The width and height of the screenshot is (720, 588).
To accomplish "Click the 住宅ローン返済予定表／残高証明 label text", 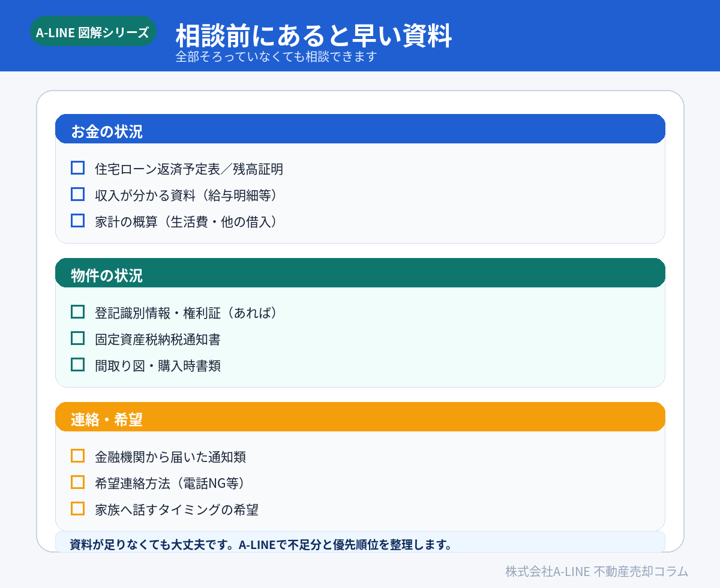I will 189,169.
